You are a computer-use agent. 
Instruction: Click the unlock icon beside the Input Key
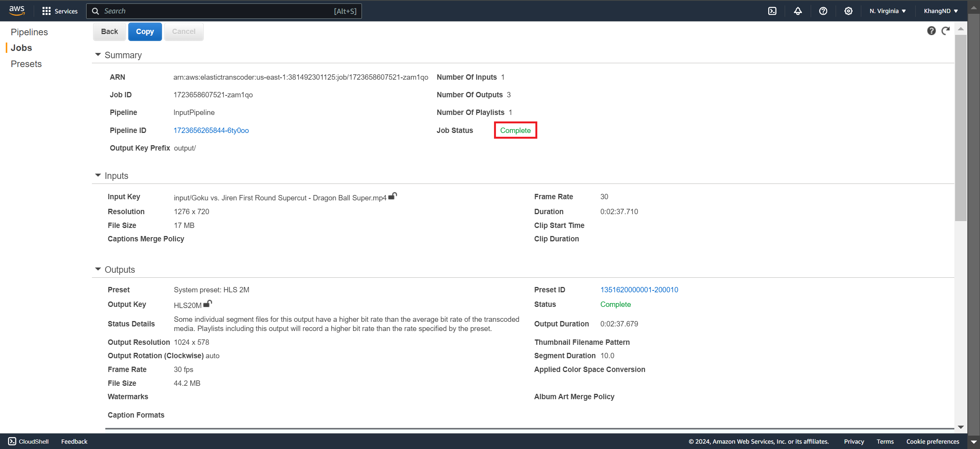[x=393, y=196]
